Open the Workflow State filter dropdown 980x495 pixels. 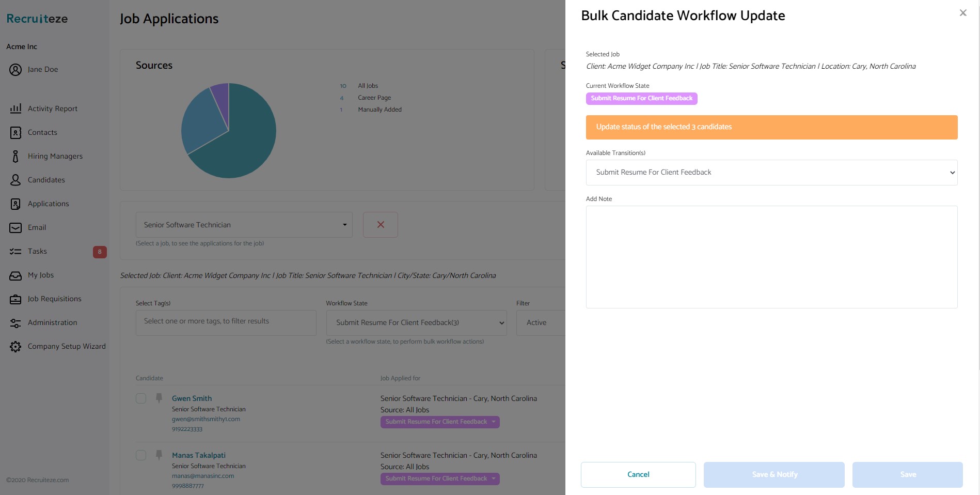(x=416, y=322)
